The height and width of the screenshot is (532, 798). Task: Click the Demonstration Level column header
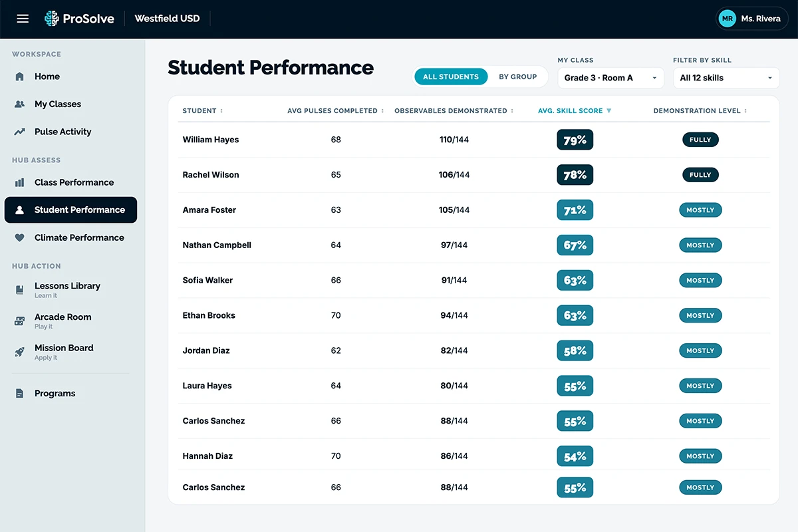click(697, 111)
